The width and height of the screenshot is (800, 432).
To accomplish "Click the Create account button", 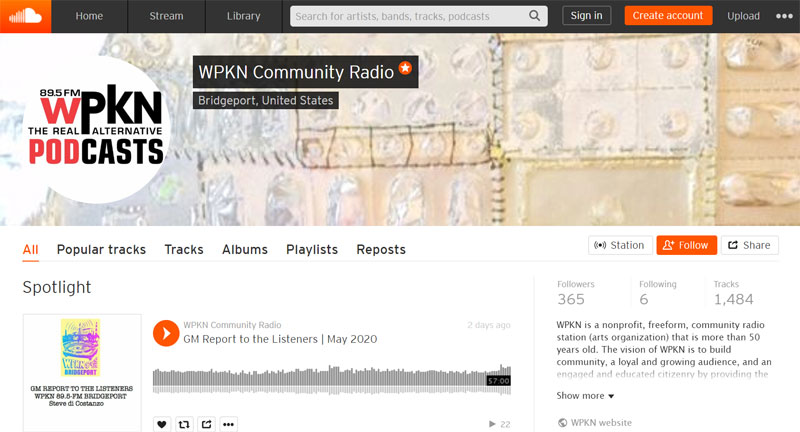I will [668, 16].
